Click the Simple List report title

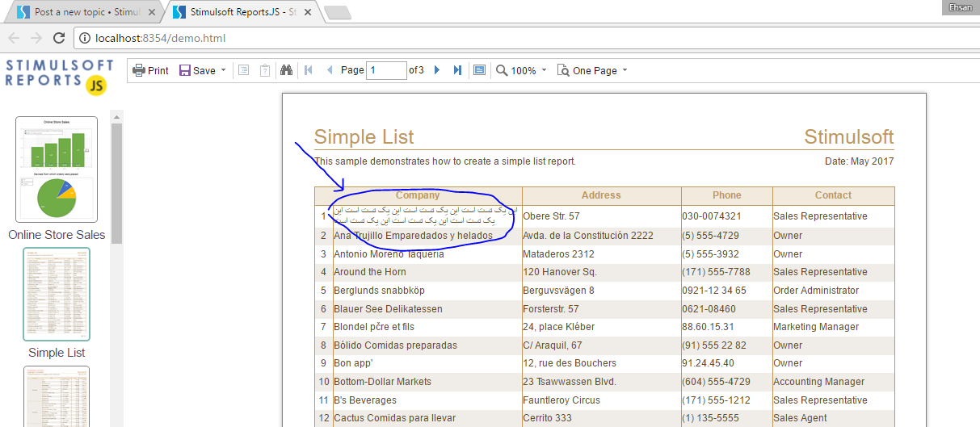[364, 136]
